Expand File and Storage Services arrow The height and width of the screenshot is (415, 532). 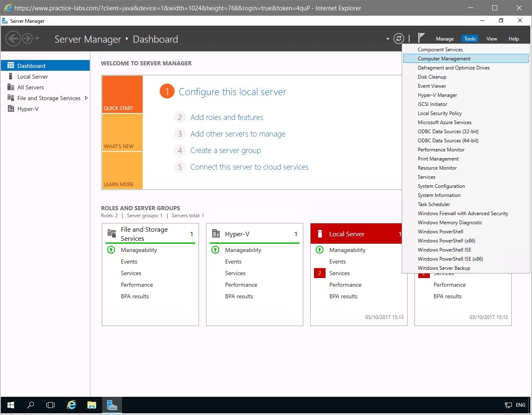click(86, 98)
